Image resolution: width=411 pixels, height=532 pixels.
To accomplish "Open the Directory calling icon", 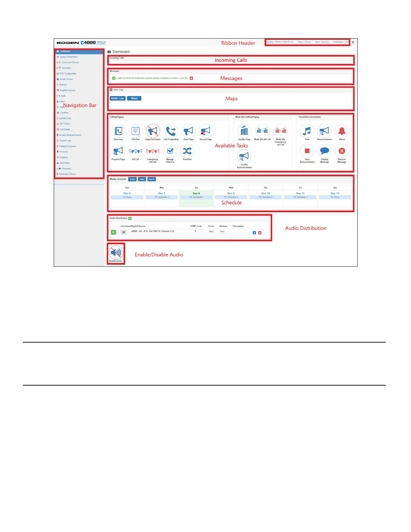I will point(118,131).
